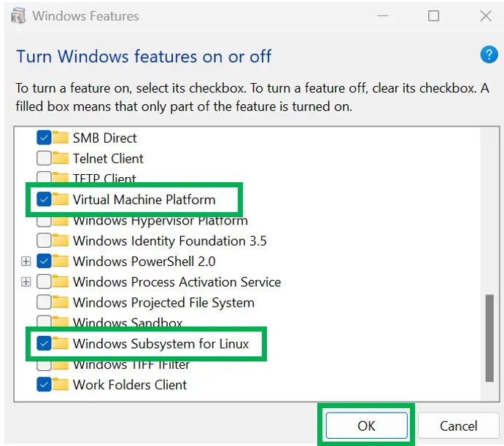Enable the Windows Projected File System checkbox
The height and width of the screenshot is (446, 504).
click(x=44, y=302)
